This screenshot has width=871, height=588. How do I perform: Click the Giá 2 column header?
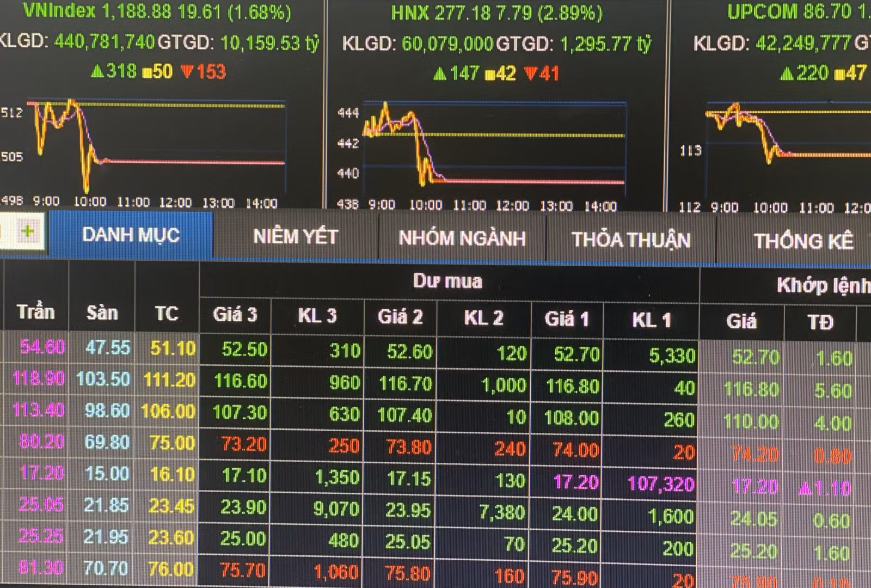pyautogui.click(x=400, y=317)
